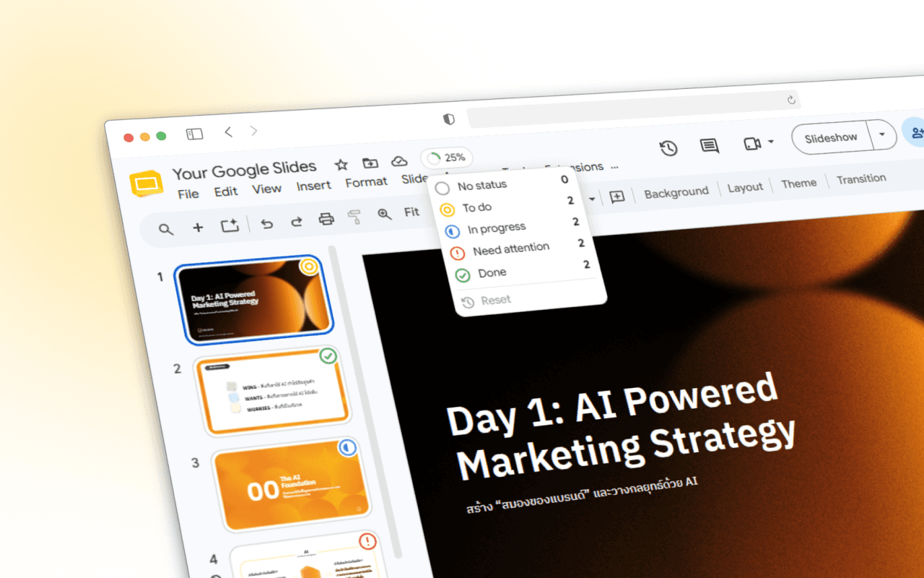Open the comment history speech bubble icon
The height and width of the screenshot is (578, 924).
710,146
